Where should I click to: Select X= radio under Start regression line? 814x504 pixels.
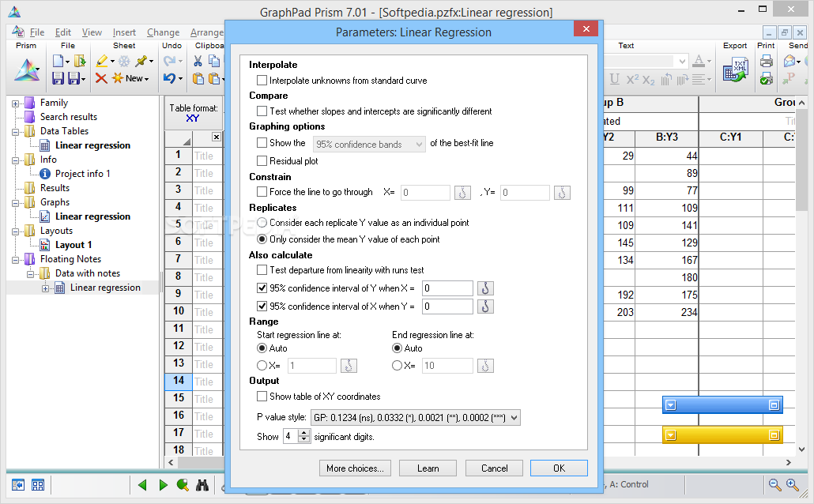coord(262,366)
